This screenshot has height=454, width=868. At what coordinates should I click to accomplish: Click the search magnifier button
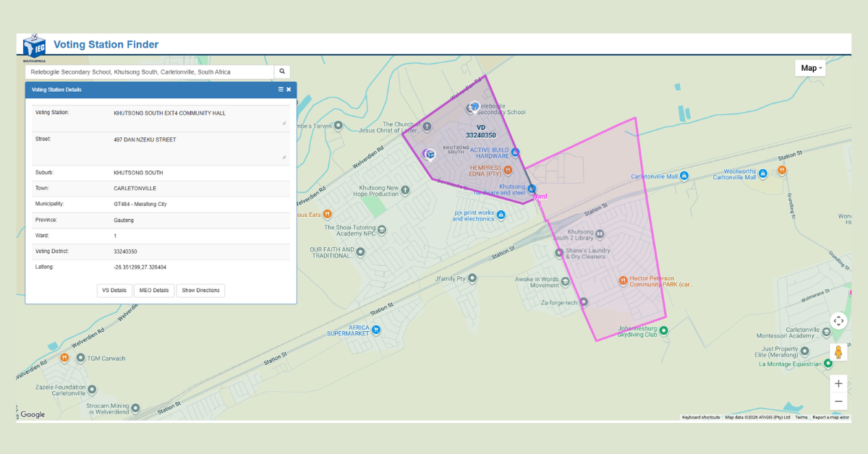pos(282,72)
